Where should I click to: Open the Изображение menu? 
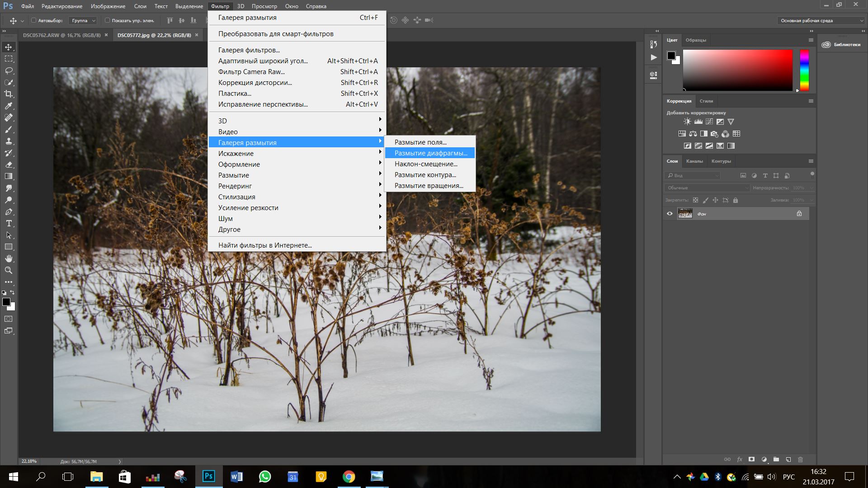click(x=108, y=6)
